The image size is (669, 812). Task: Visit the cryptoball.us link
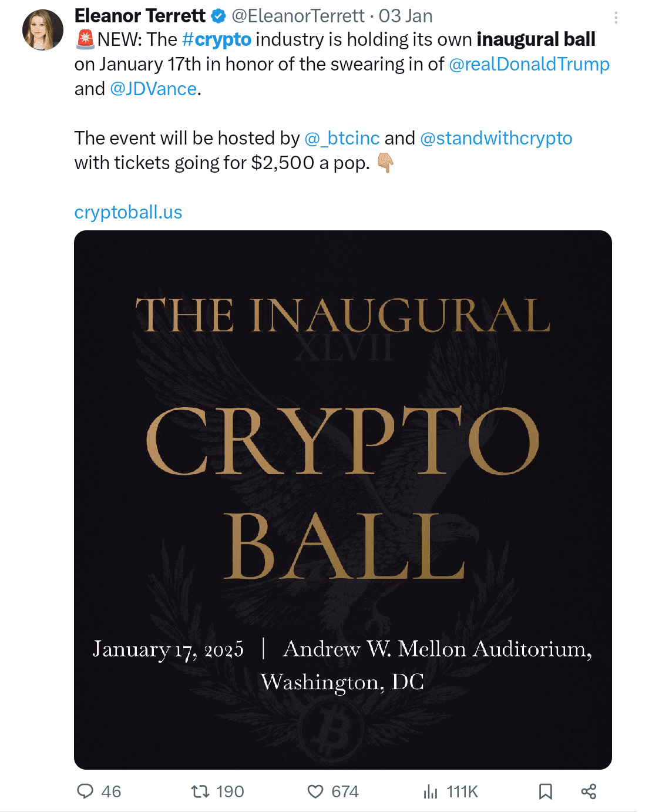[x=128, y=212]
